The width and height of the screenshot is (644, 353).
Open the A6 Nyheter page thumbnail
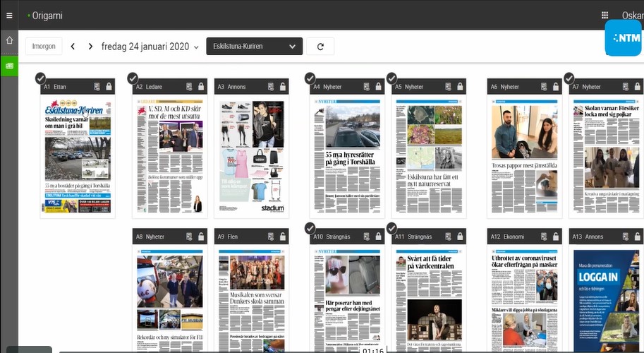pyautogui.click(x=525, y=156)
